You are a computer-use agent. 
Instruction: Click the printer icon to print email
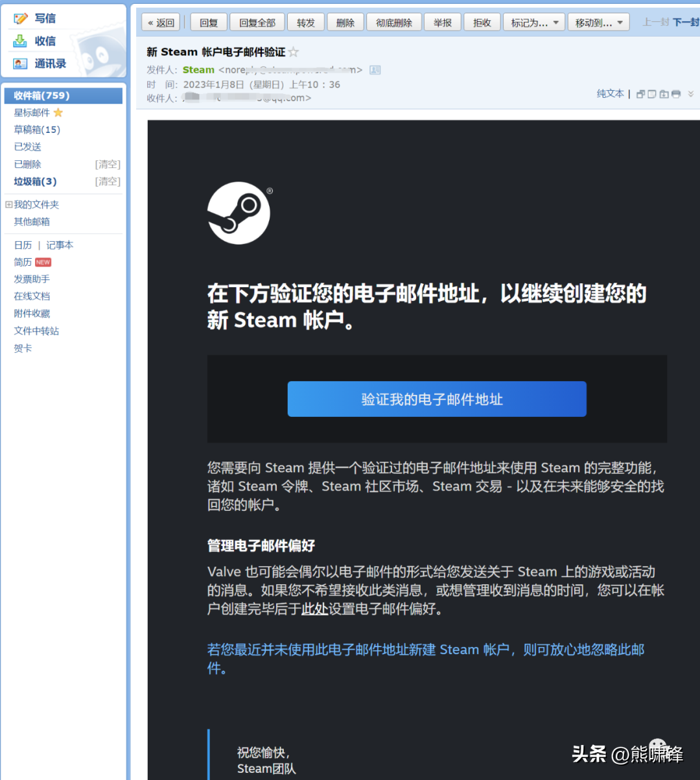click(676, 94)
